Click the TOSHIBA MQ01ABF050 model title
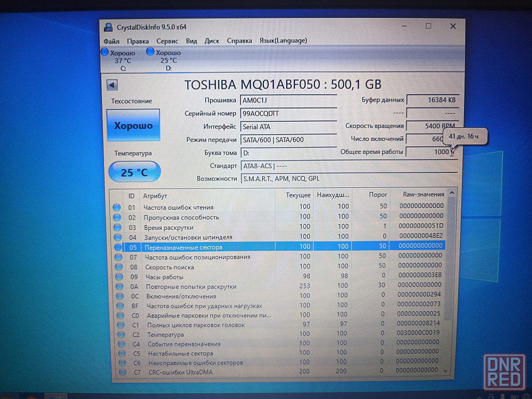This screenshot has width=532, height=399. [x=283, y=85]
